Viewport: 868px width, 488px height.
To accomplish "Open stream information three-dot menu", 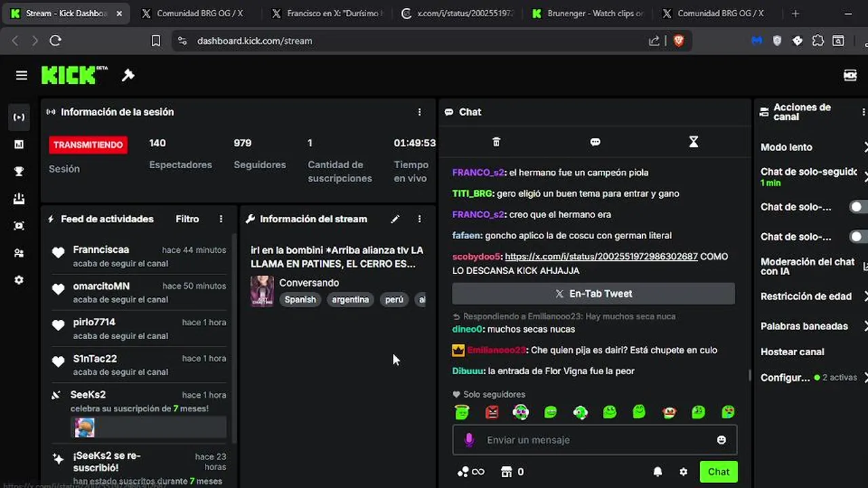I will coord(419,219).
